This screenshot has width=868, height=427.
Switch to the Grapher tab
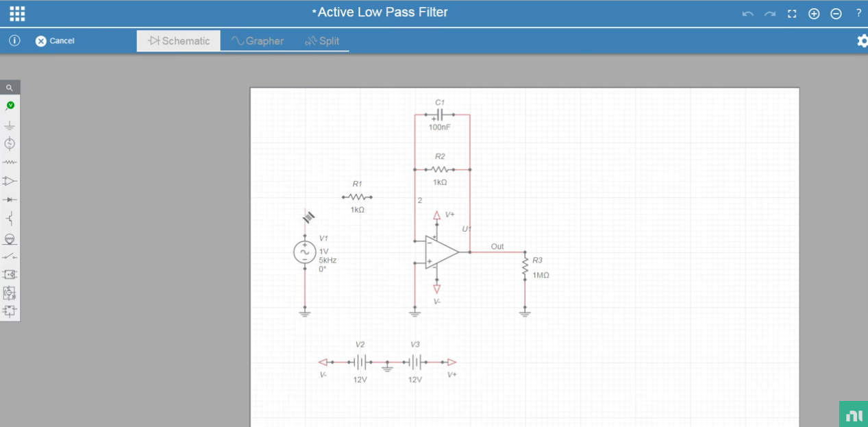(x=258, y=40)
